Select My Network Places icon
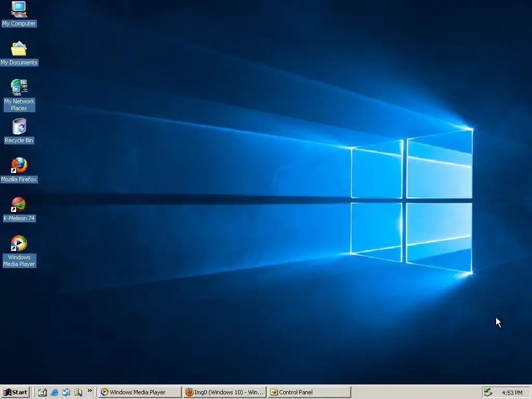 pos(19,95)
